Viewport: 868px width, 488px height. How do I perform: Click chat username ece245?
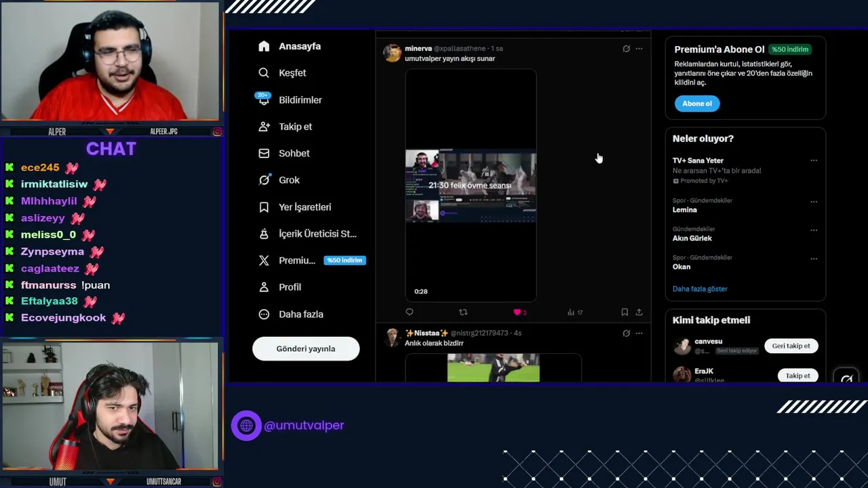click(40, 167)
